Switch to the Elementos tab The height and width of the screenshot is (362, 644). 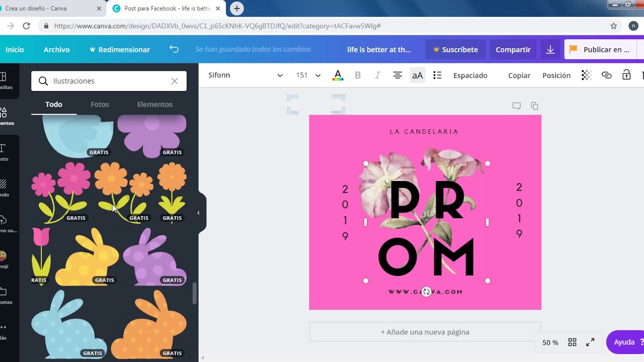[x=154, y=105]
